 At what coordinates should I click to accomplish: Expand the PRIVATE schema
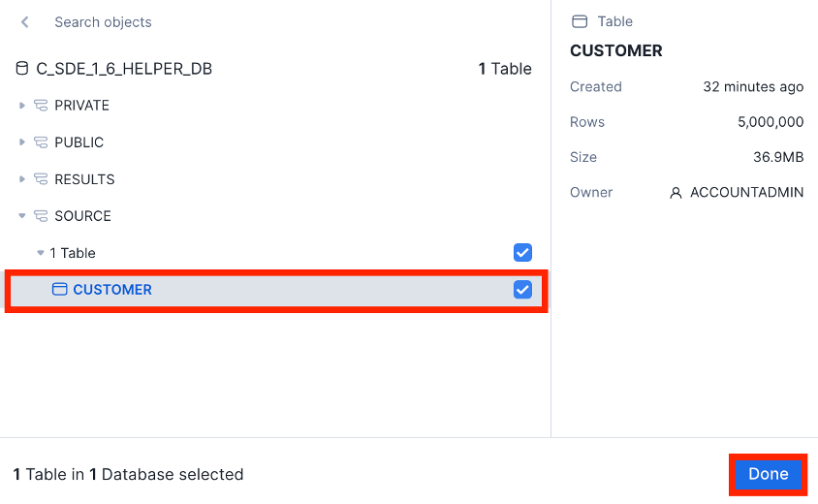pyautogui.click(x=22, y=106)
